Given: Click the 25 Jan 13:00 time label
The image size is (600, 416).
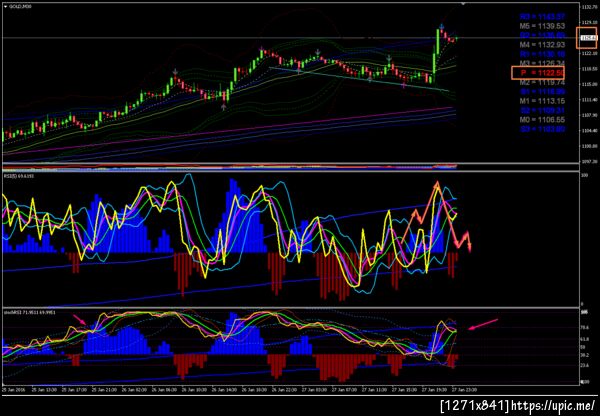Looking at the screenshot, I should (x=44, y=390).
